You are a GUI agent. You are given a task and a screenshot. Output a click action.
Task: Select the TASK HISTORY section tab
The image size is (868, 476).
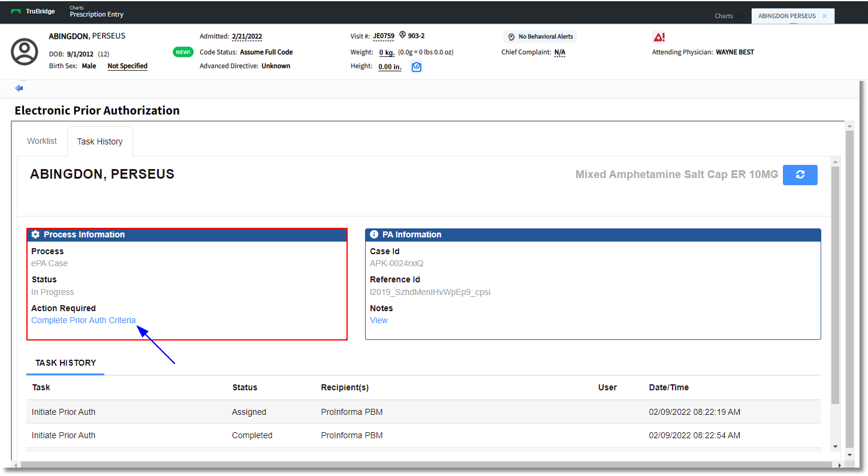point(65,363)
